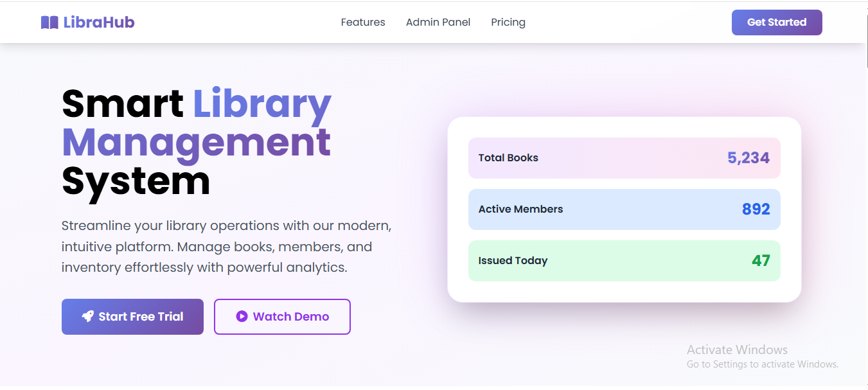Open the Features nav link

(363, 22)
